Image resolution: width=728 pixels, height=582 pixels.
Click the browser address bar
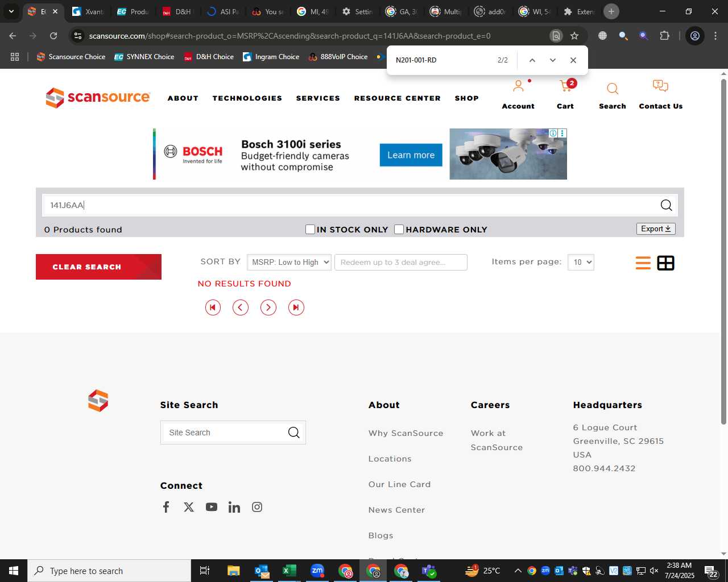290,36
